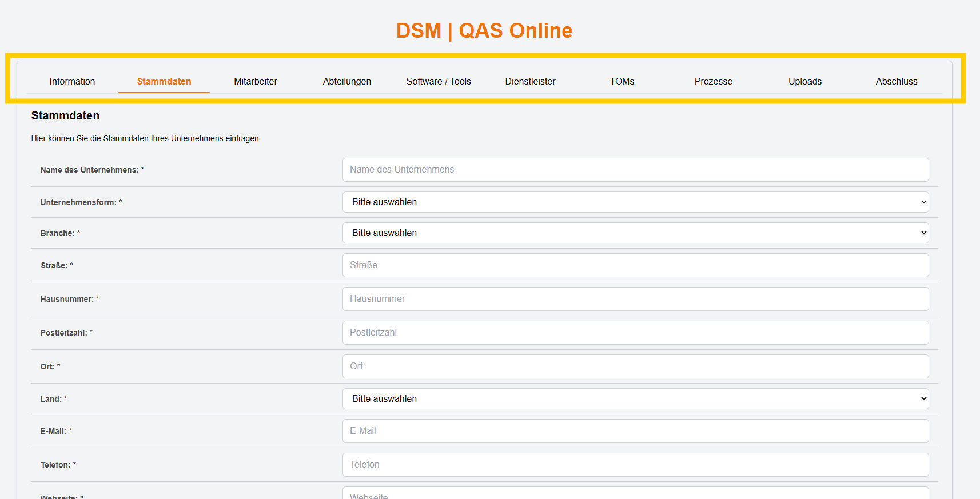Click the Ort input field
Viewport: 980px width, 499px height.
[x=635, y=366]
